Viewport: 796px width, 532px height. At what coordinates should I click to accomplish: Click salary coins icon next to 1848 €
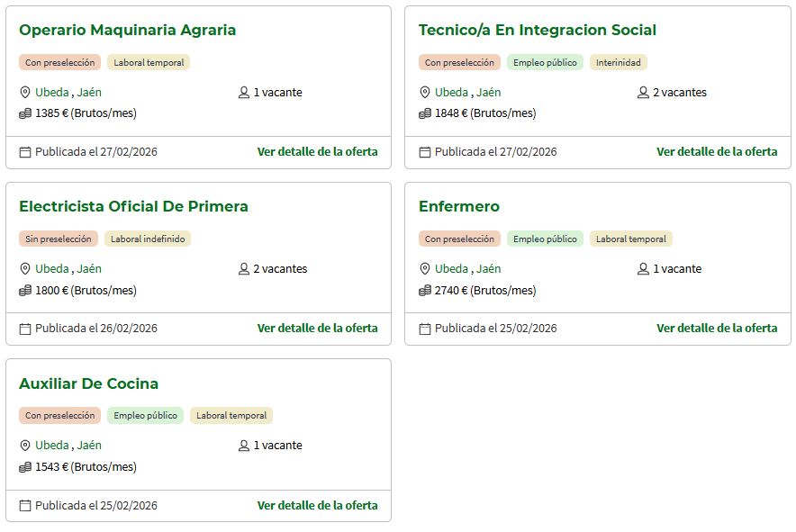coord(425,113)
